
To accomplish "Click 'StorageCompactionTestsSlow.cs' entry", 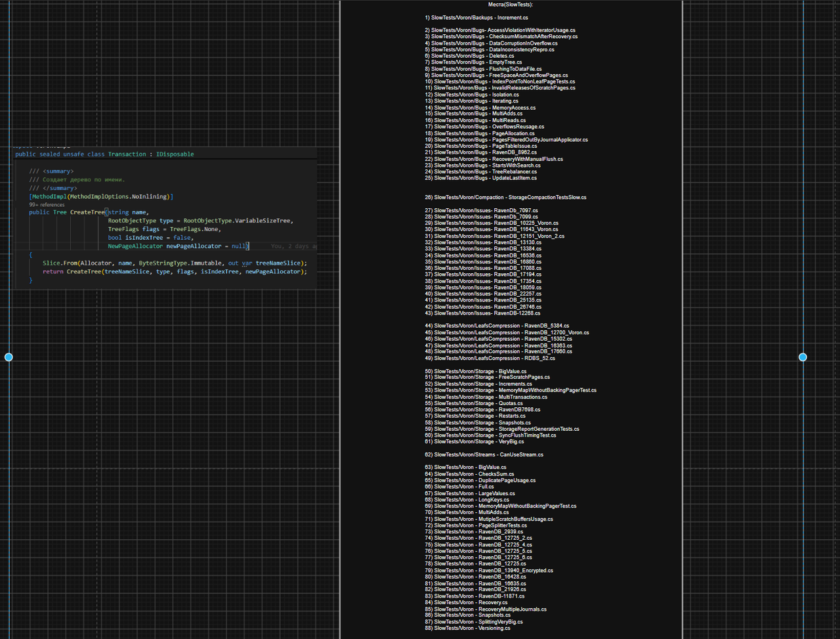I will pos(506,197).
